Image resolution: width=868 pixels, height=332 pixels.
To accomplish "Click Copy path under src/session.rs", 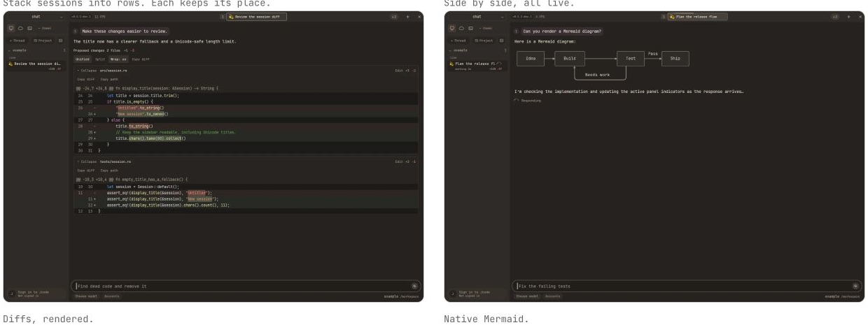I will coord(108,80).
